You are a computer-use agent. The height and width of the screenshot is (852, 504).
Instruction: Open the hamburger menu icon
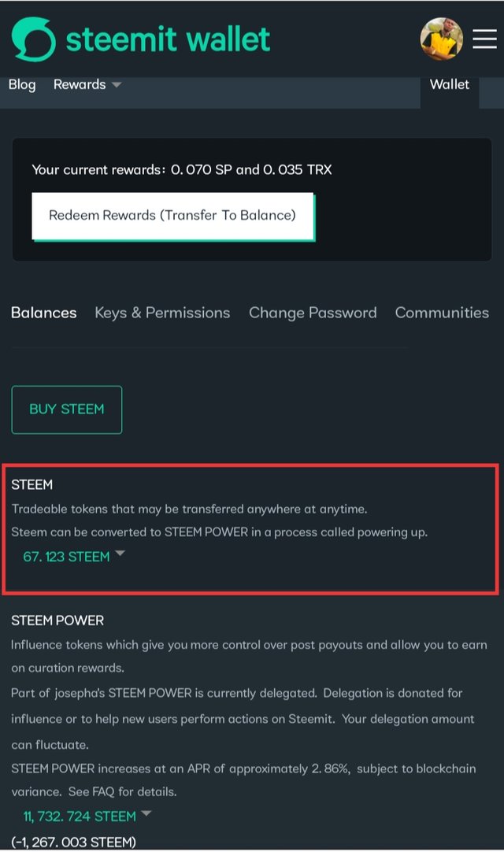[x=484, y=39]
